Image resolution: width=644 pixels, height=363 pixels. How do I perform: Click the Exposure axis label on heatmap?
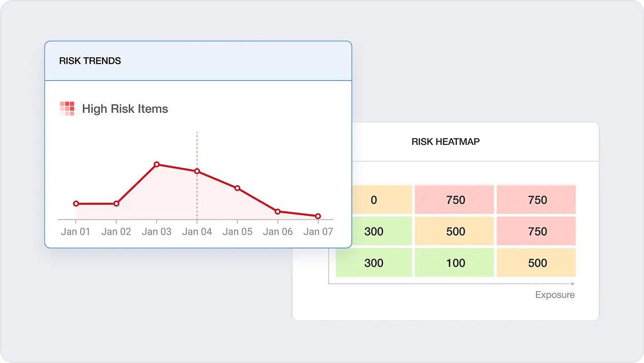click(x=555, y=295)
